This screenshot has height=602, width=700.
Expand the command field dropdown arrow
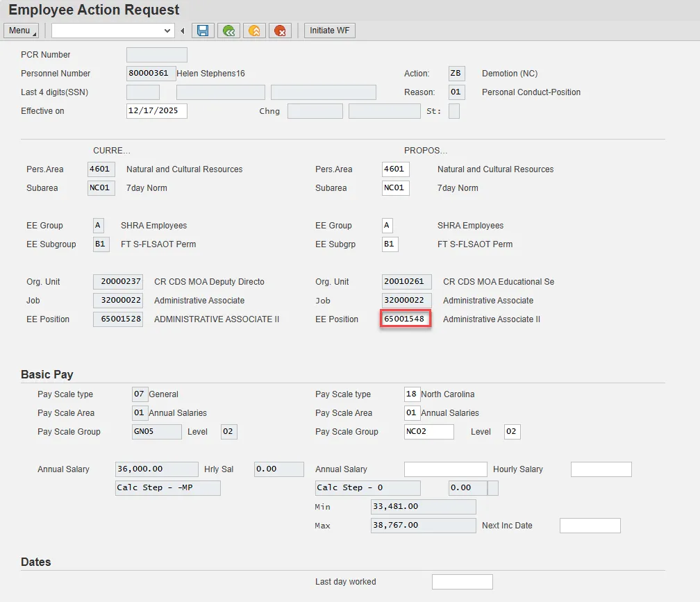pyautogui.click(x=167, y=31)
